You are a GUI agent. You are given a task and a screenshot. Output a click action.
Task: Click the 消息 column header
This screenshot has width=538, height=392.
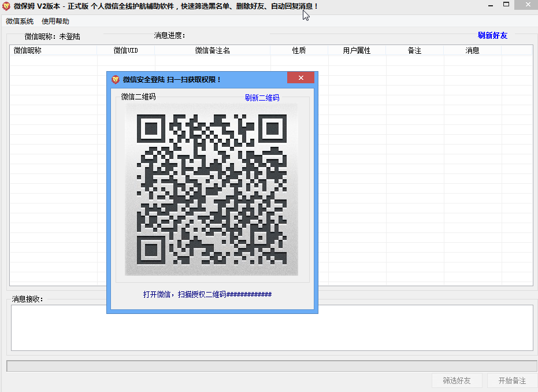(x=472, y=50)
